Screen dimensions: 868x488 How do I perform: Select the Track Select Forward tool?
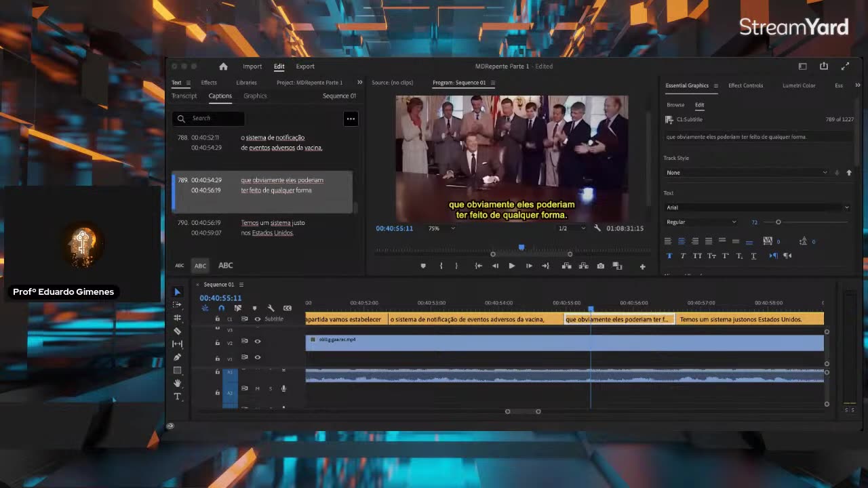click(x=177, y=305)
